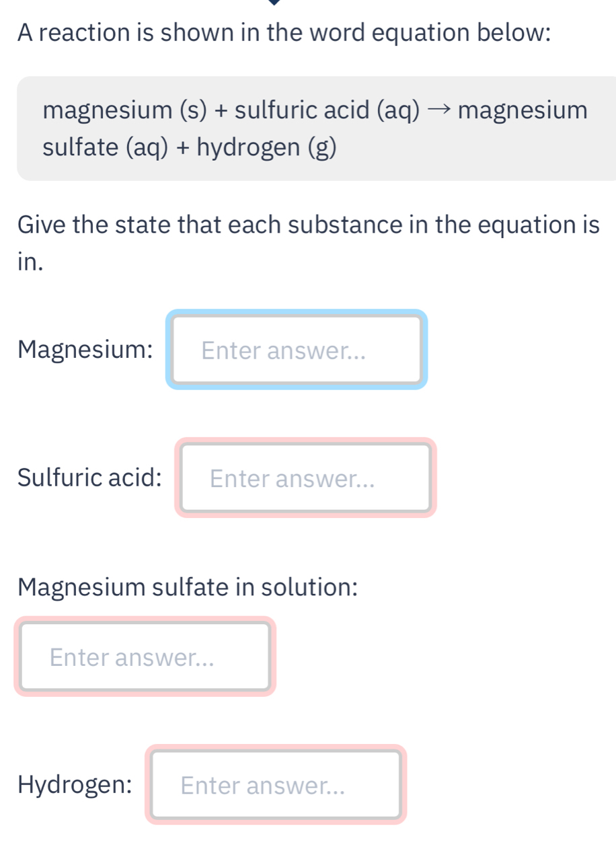
Task: Click the "Hydrogen:" field label
Action: (75, 785)
